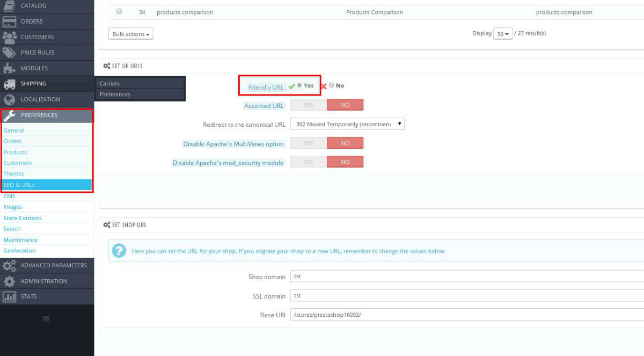Viewport: 644px width, 356px height.
Task: Click the Stats bar chart icon
Action: click(9, 296)
